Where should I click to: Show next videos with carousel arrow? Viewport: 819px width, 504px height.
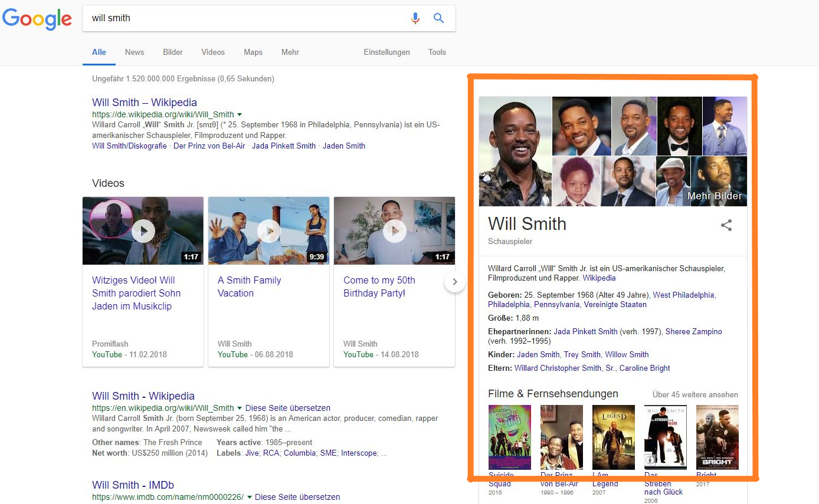[x=454, y=282]
